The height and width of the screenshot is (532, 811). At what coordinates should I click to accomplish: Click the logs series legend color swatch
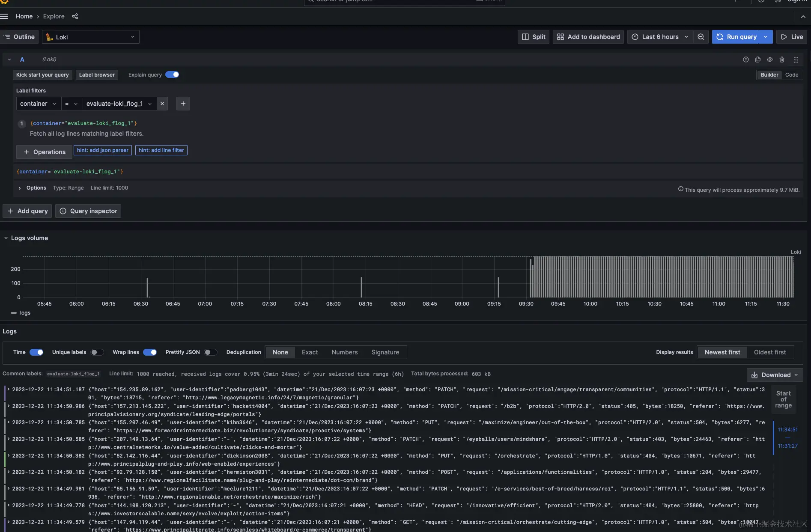coord(14,313)
